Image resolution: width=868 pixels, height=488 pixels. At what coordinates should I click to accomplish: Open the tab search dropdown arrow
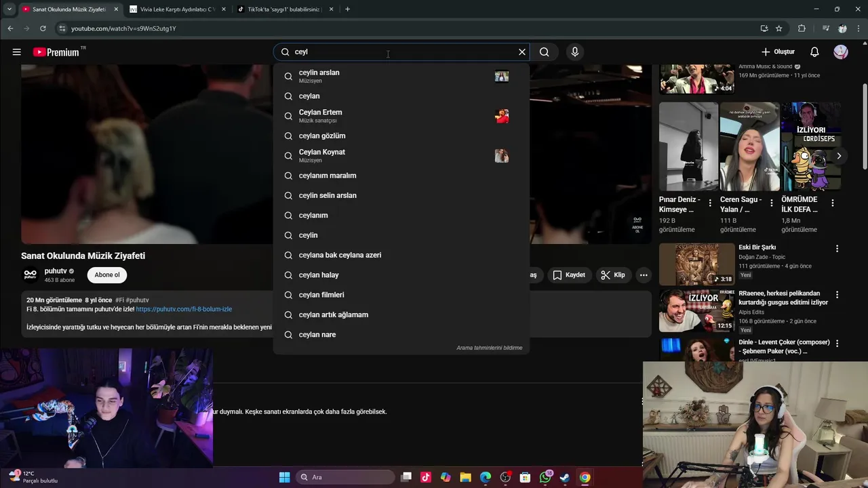pyautogui.click(x=9, y=9)
